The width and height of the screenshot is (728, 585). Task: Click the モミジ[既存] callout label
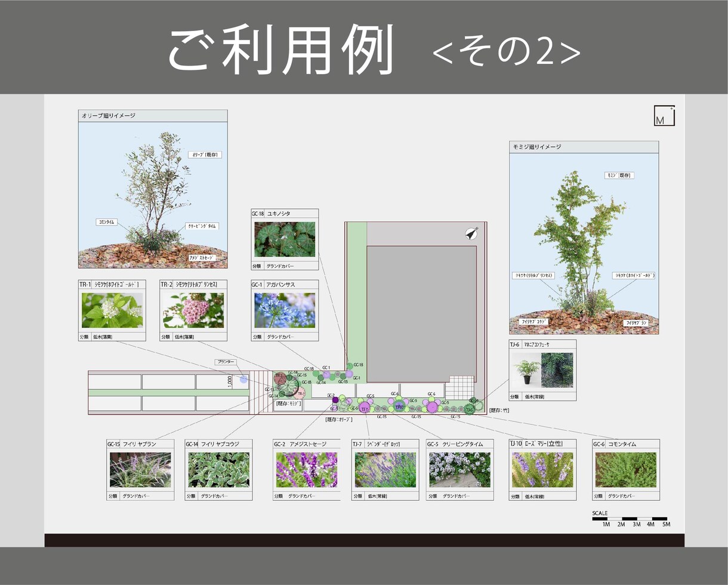[619, 176]
